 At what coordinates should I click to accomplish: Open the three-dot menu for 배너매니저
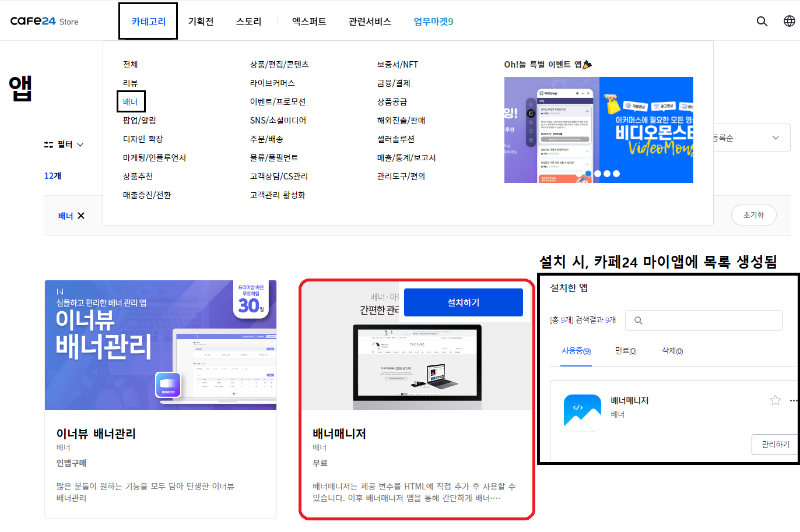793,400
